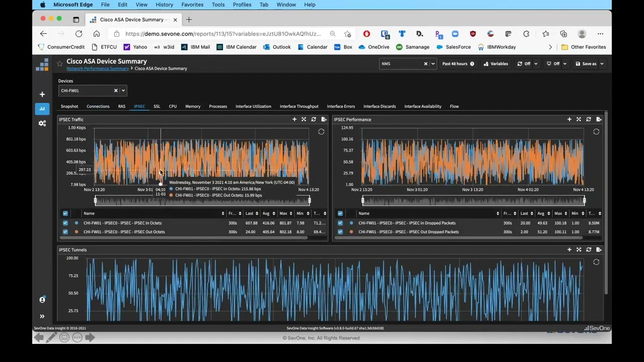644x362 pixels.
Task: Uncheck IPSEC Out Dropped Packets checkbox
Action: 340,232
